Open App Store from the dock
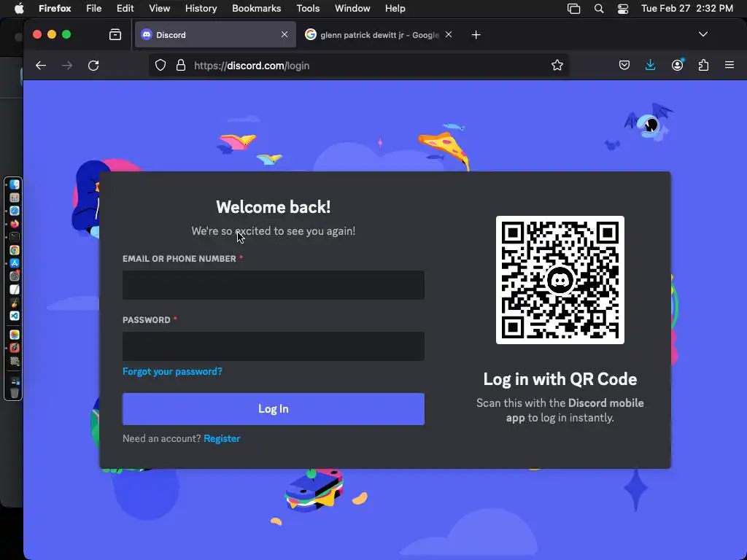The height and width of the screenshot is (560, 747). tap(15, 263)
